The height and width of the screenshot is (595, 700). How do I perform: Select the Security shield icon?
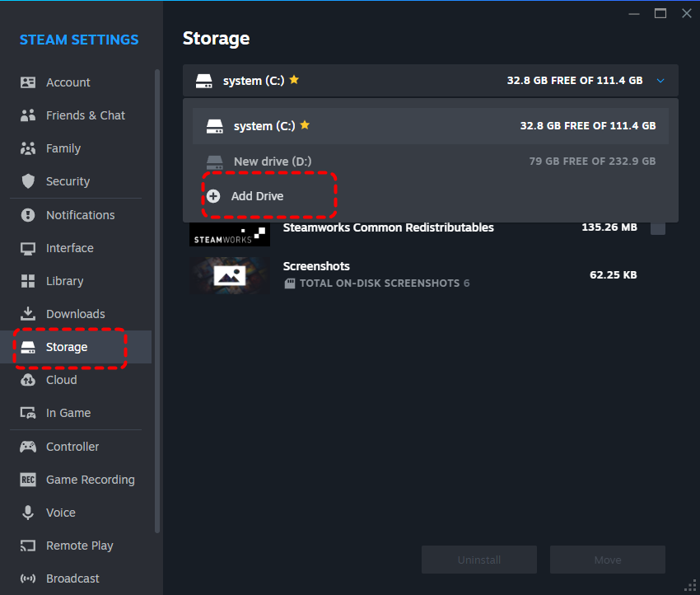pyautogui.click(x=28, y=181)
